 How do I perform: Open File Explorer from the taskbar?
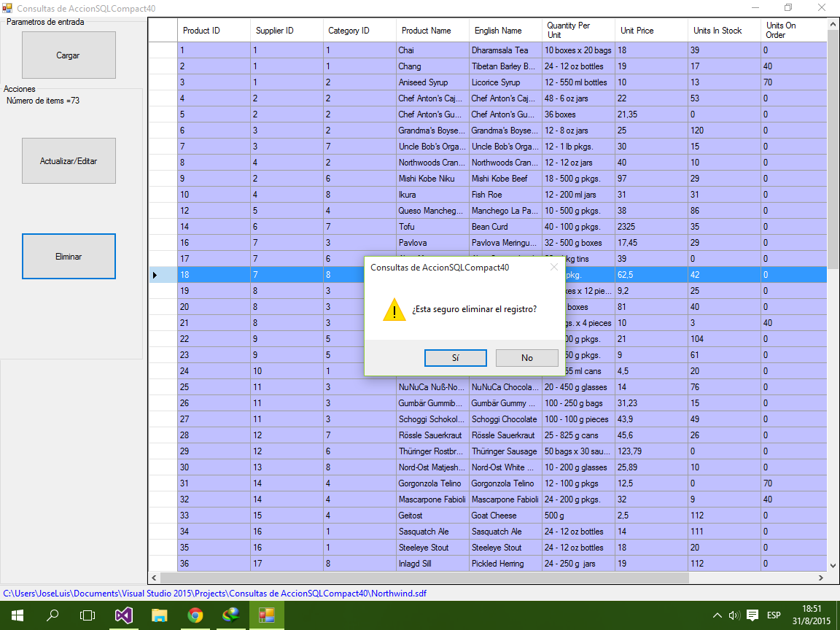click(159, 615)
